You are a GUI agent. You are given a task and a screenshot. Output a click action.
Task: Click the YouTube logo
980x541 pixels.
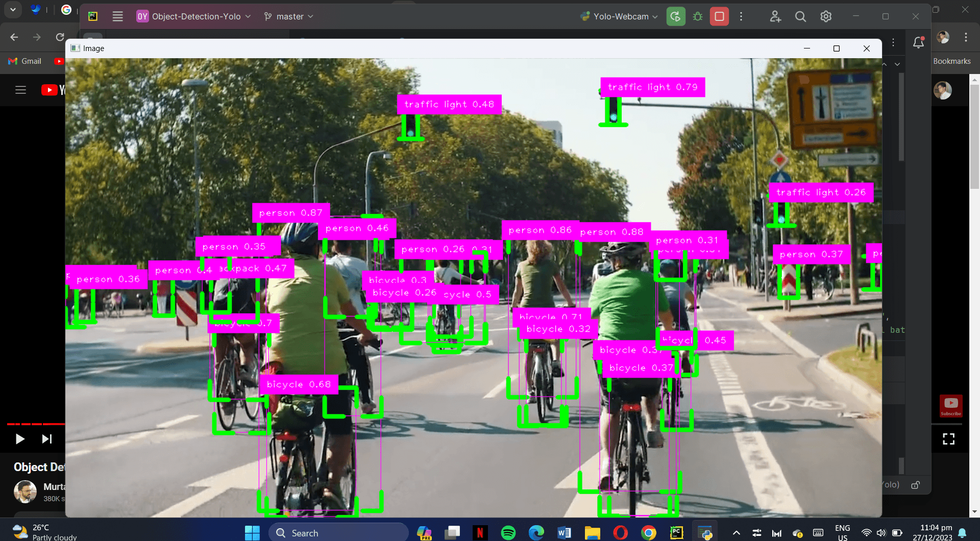(53, 90)
